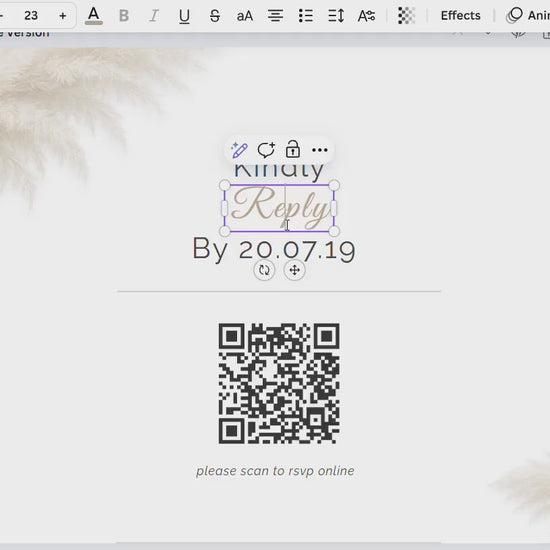Open more options for selected element

tap(320, 150)
